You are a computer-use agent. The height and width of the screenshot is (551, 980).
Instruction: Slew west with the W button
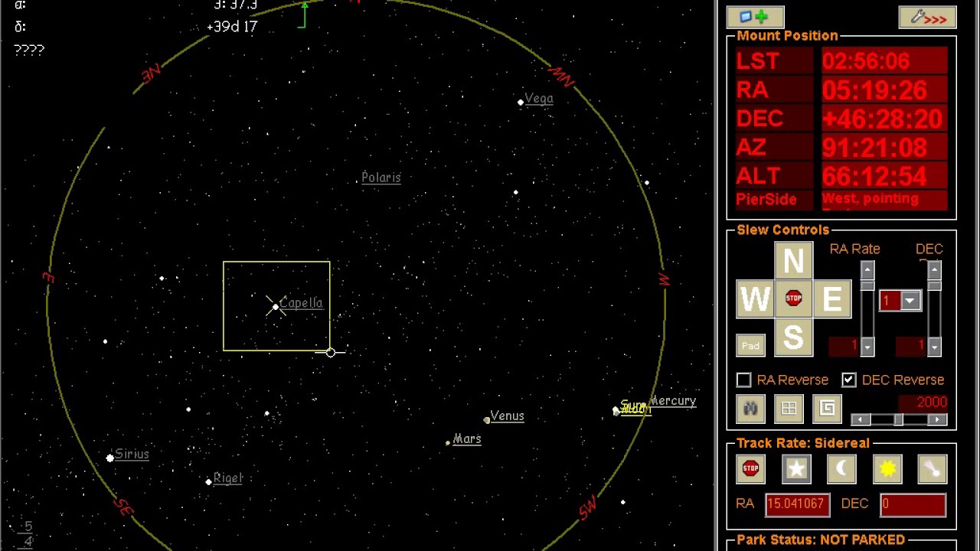[755, 299]
